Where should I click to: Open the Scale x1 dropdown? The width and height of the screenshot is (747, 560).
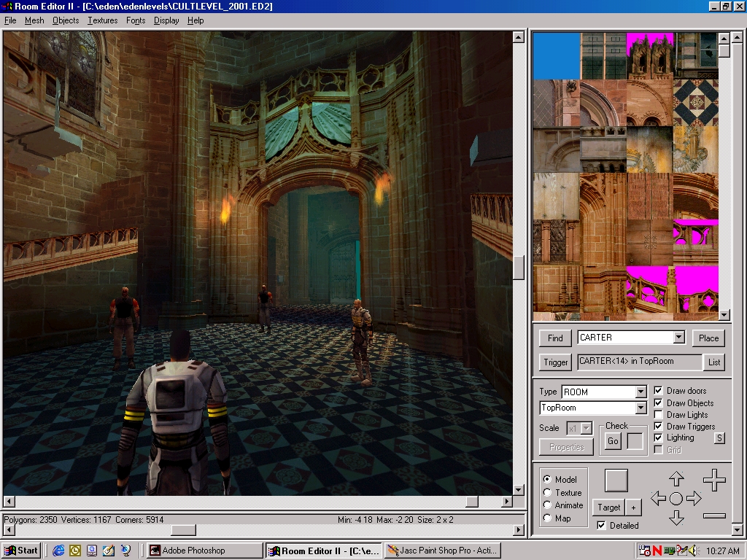[x=587, y=428]
